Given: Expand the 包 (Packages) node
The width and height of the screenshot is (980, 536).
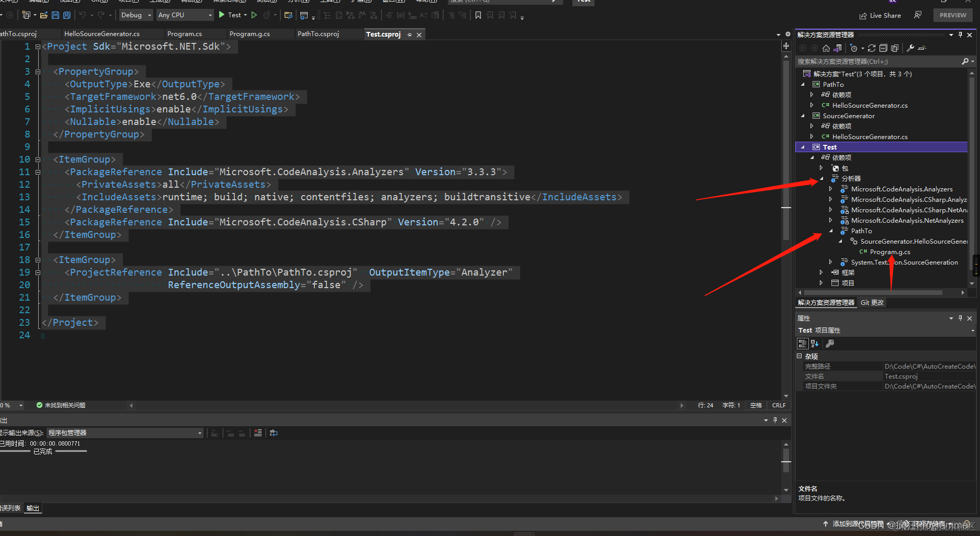Looking at the screenshot, I should pyautogui.click(x=821, y=168).
